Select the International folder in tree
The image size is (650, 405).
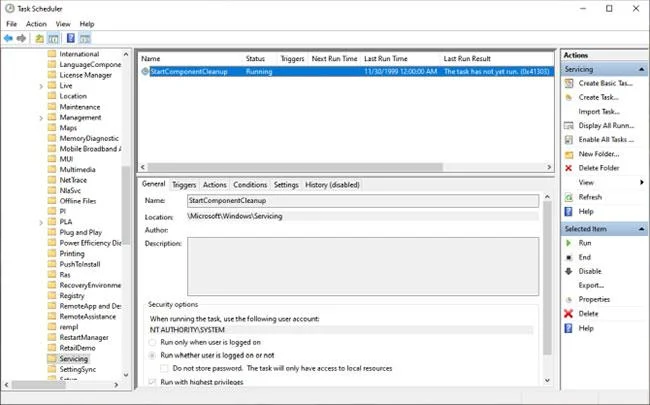79,54
